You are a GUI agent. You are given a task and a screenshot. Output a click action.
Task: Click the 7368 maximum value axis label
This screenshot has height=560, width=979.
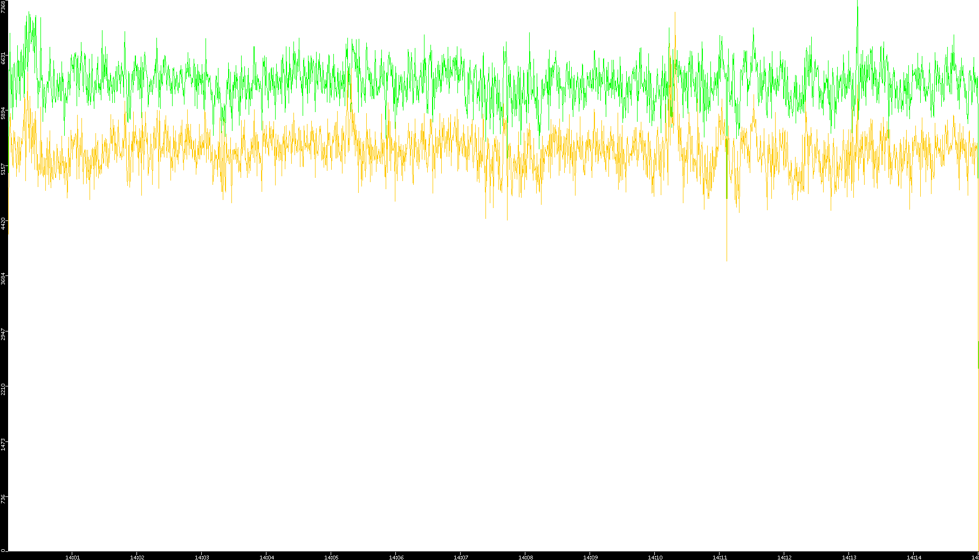tap(4, 6)
